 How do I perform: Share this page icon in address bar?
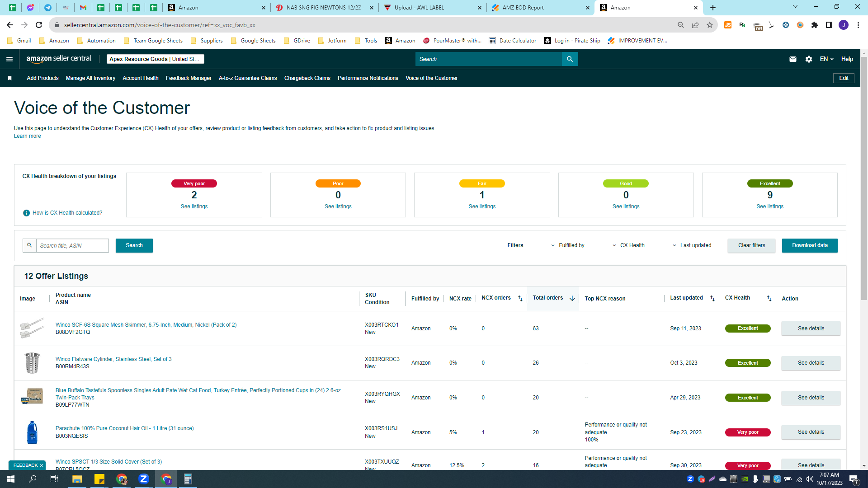(695, 25)
